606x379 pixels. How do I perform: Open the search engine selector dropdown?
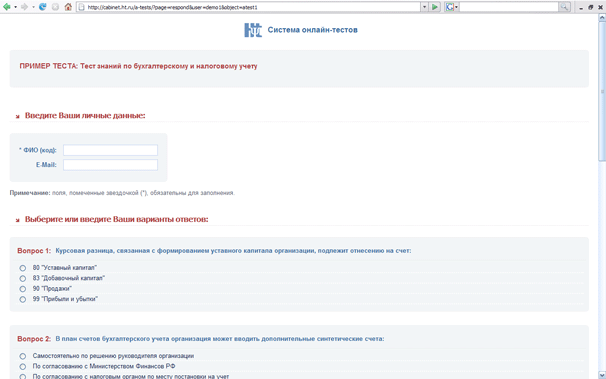(x=456, y=7)
